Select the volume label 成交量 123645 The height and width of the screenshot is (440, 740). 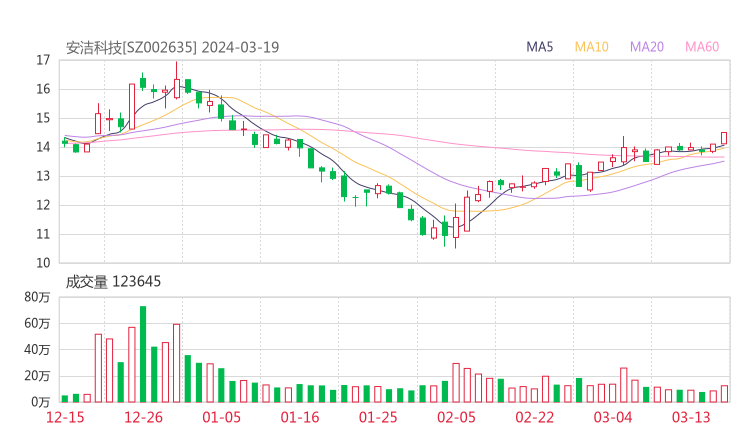(x=113, y=282)
